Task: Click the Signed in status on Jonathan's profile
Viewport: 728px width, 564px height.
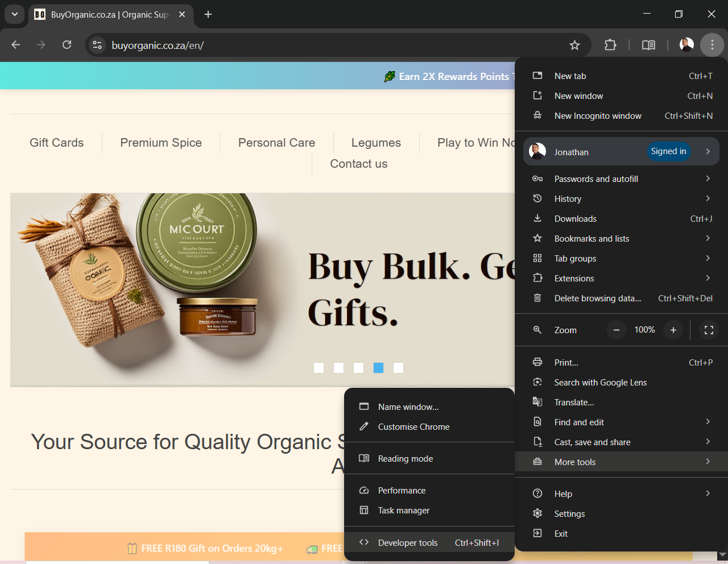Action: coord(668,151)
